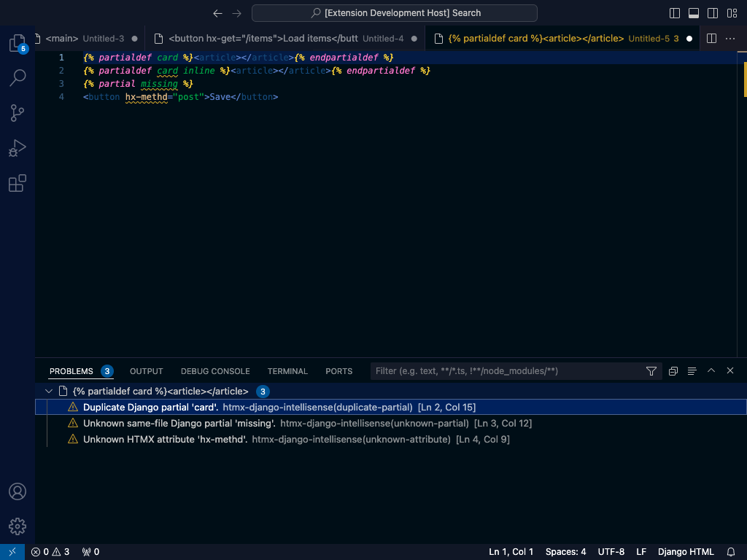Close Untitled-3 tab via unsaved dot
This screenshot has height=560, width=747.
pos(134,39)
